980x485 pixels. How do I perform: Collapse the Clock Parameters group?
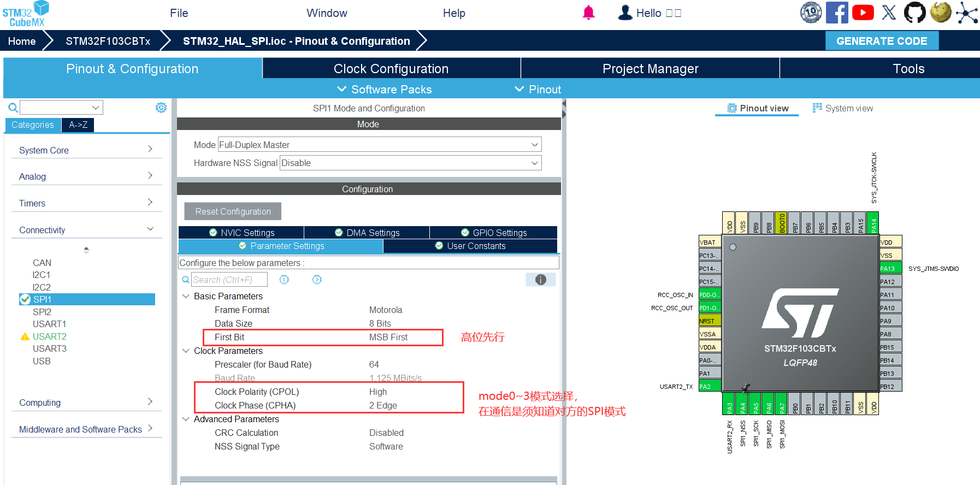(186, 351)
